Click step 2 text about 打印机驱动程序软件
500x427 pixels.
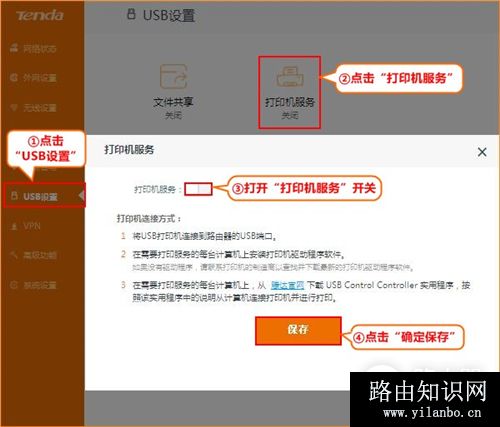238,255
